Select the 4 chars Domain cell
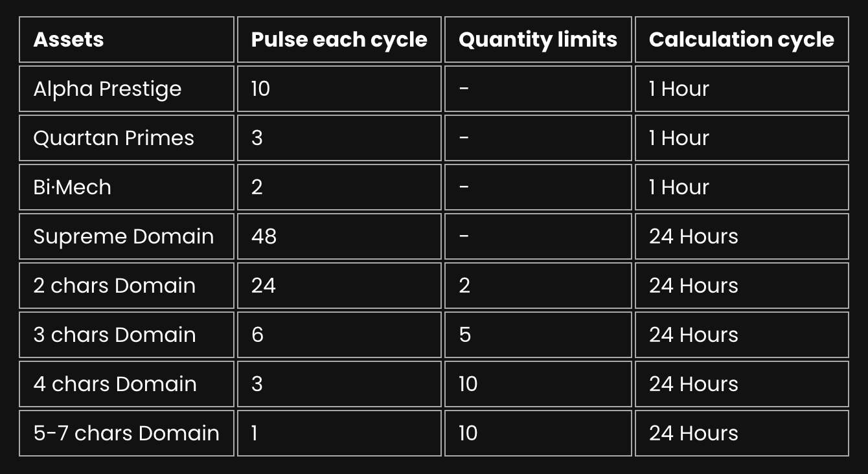The image size is (868, 474). tap(126, 384)
